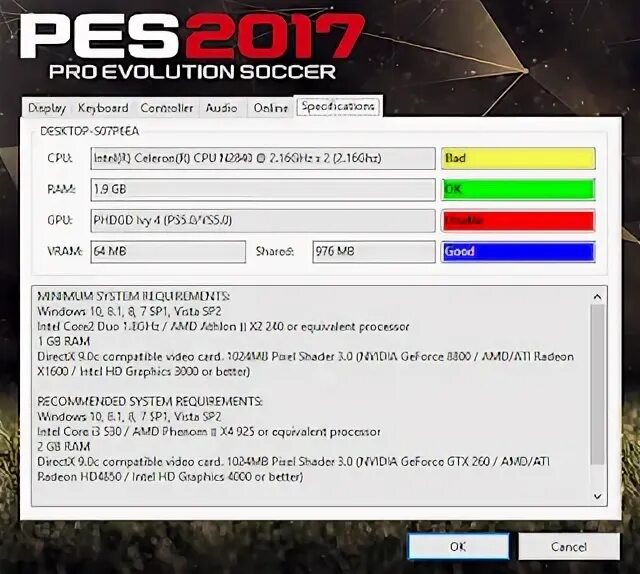The height and width of the screenshot is (574, 640).
Task: Dismiss the dialog with Cancel
Action: [569, 546]
